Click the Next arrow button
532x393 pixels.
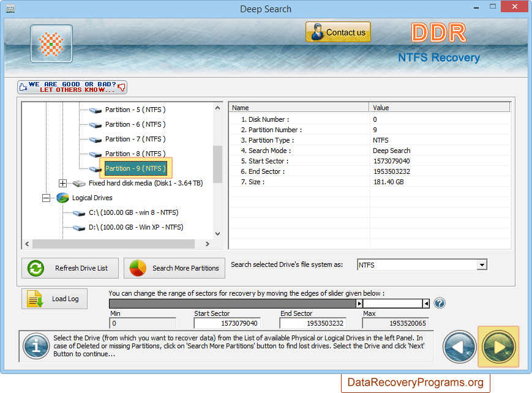point(498,347)
